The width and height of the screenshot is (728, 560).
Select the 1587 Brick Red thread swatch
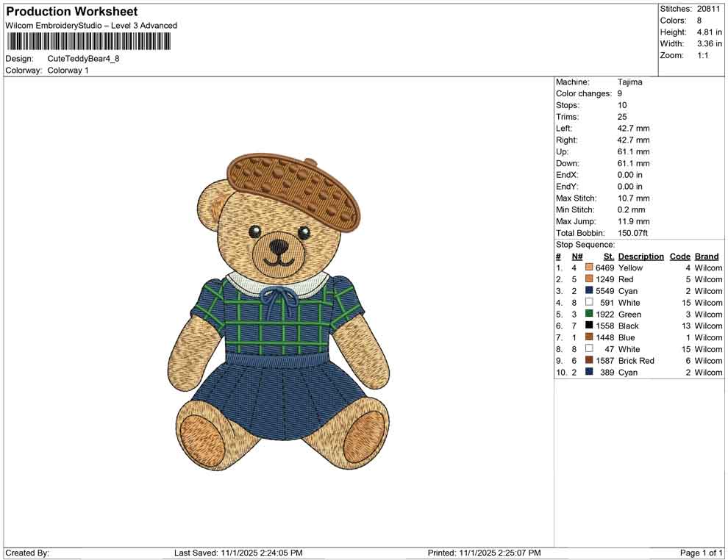[x=588, y=361]
